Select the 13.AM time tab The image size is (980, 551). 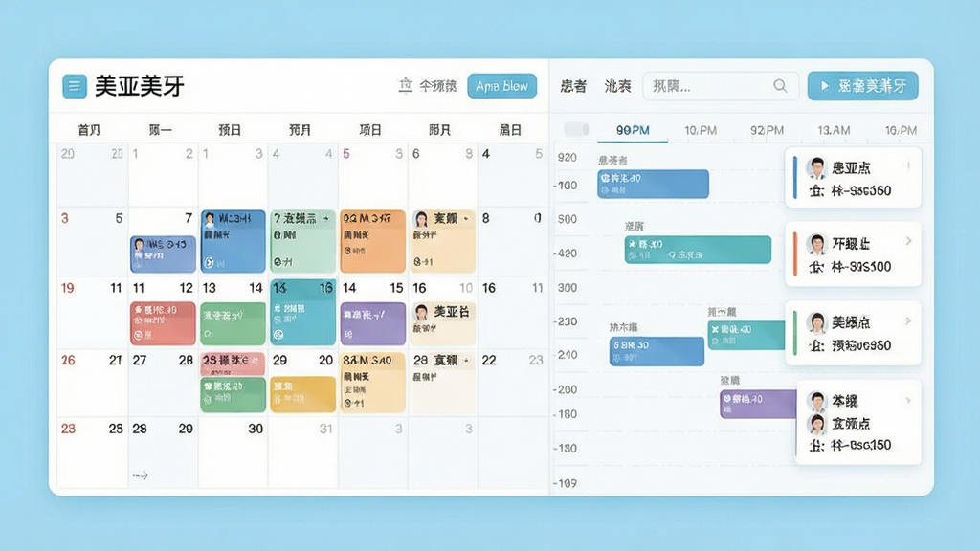tap(834, 130)
